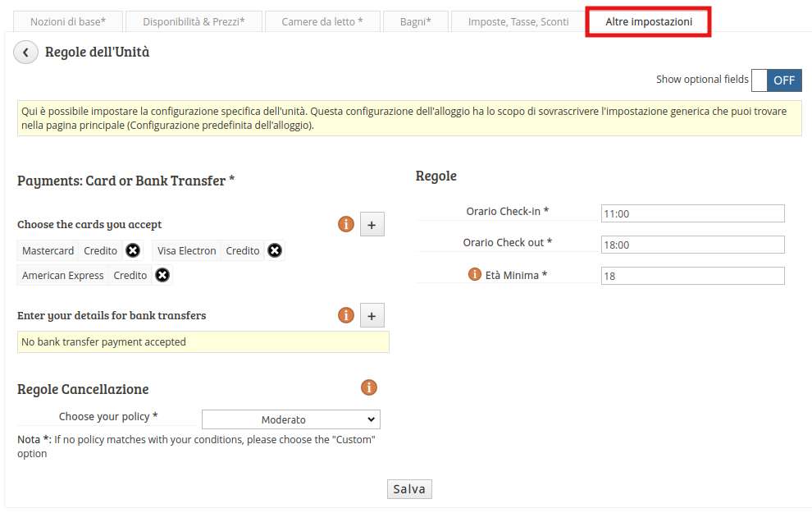This screenshot has width=812, height=513.
Task: Open the cancellation policy dropdown showing Moderato
Action: click(x=291, y=419)
